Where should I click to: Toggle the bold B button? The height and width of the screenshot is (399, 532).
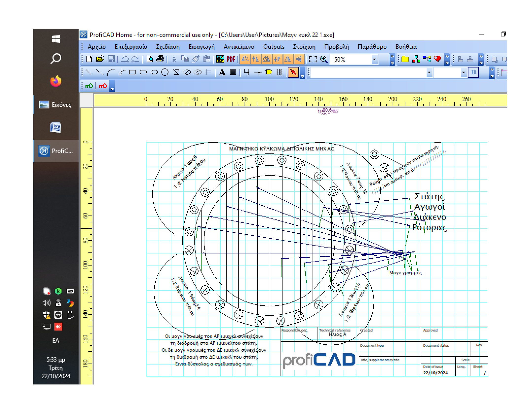pyautogui.click(x=473, y=72)
